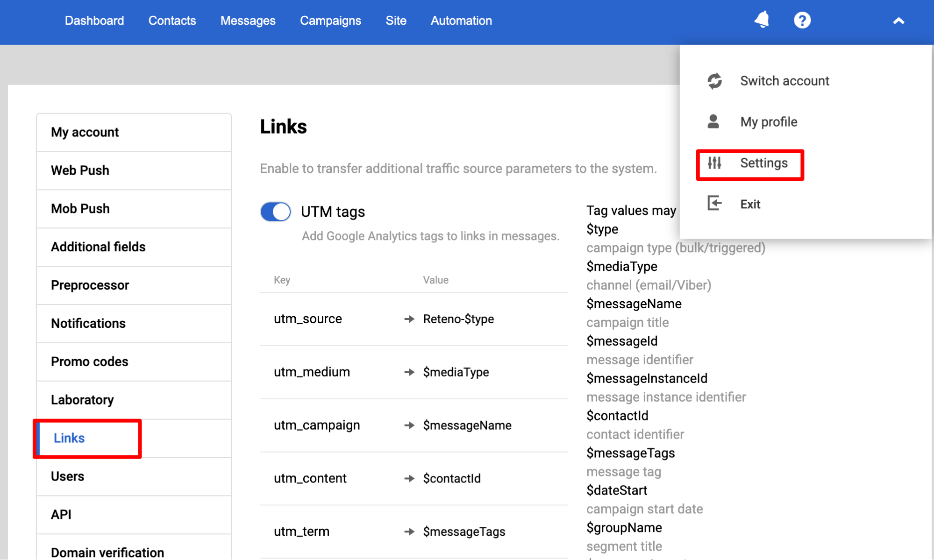Click the Exit door icon
The height and width of the screenshot is (560, 934).
point(714,204)
